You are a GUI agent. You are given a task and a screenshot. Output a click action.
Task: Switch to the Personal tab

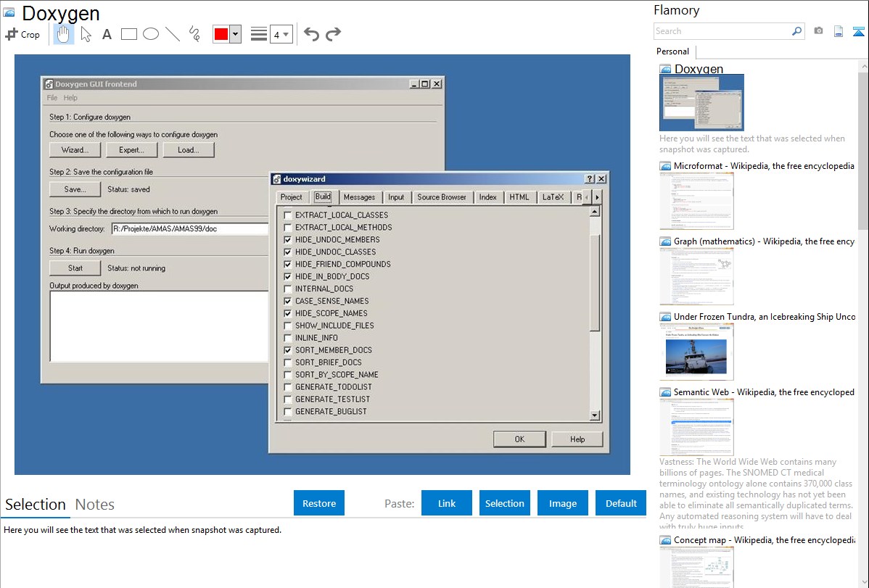point(672,51)
